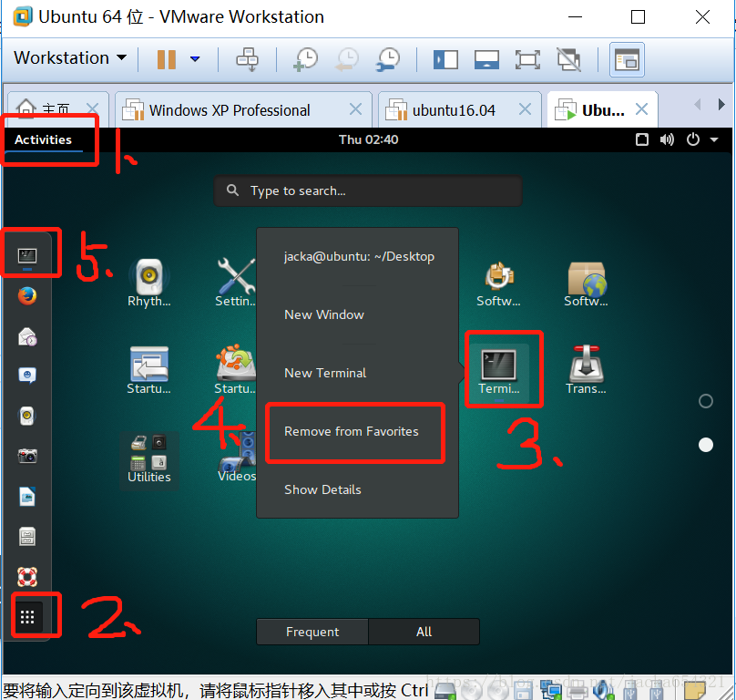Screen dimensions: 736x700
Task: Choose New Terminal from the context menu
Action: point(325,373)
